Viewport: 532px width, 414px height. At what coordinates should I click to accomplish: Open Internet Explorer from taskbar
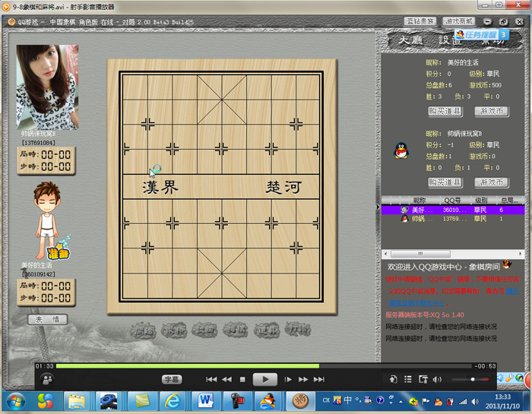point(173,402)
